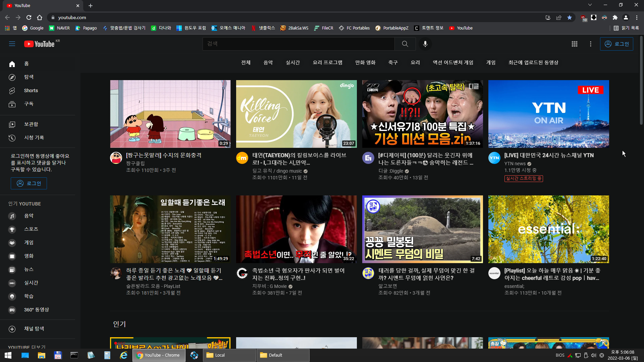
Task: Click the share page icon in address bar
Action: tap(559, 17)
